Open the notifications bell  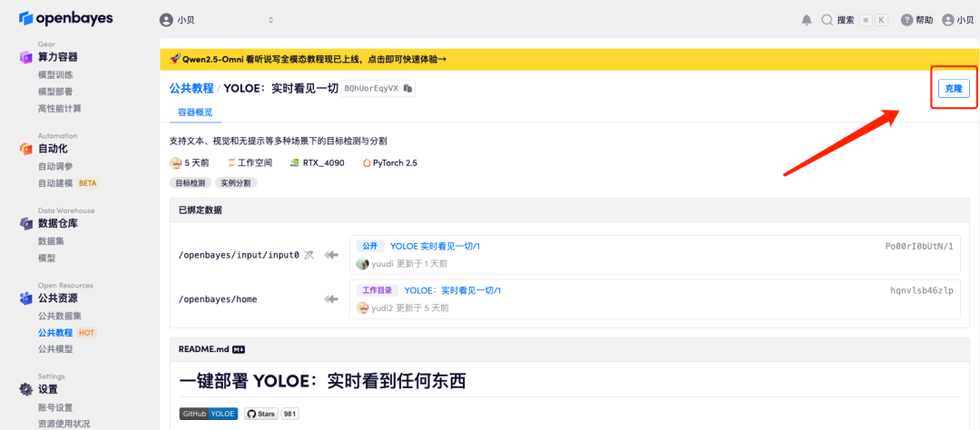pos(807,20)
